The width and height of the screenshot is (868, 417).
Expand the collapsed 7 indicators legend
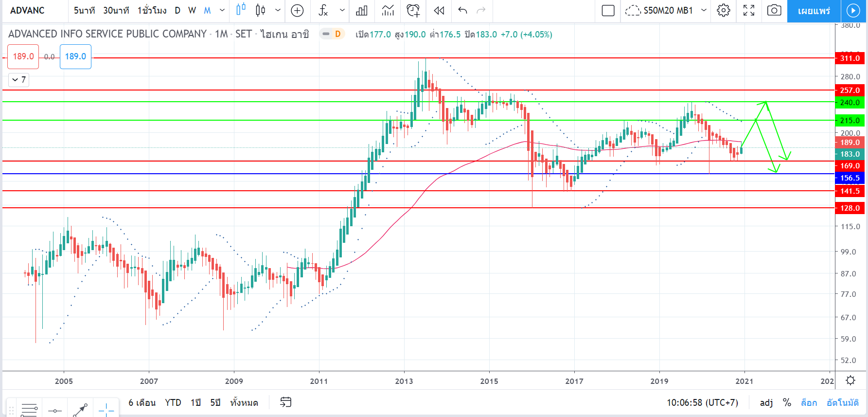point(19,80)
